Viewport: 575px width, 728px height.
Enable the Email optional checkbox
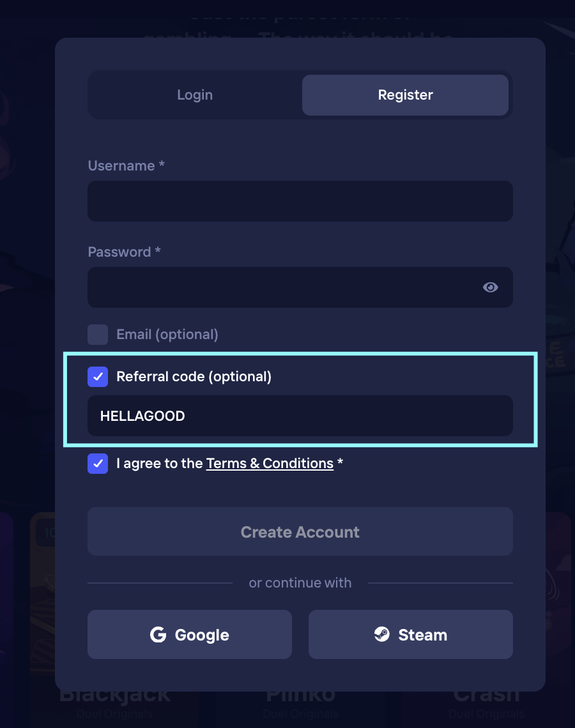(x=98, y=335)
